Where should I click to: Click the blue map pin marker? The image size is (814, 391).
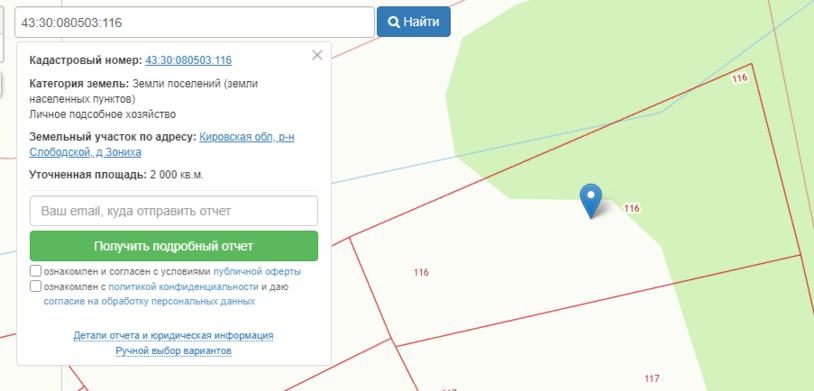point(591,201)
